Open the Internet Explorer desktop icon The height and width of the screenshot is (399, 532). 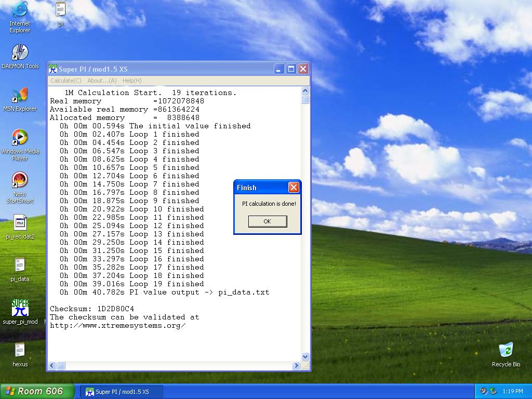pyautogui.click(x=20, y=17)
